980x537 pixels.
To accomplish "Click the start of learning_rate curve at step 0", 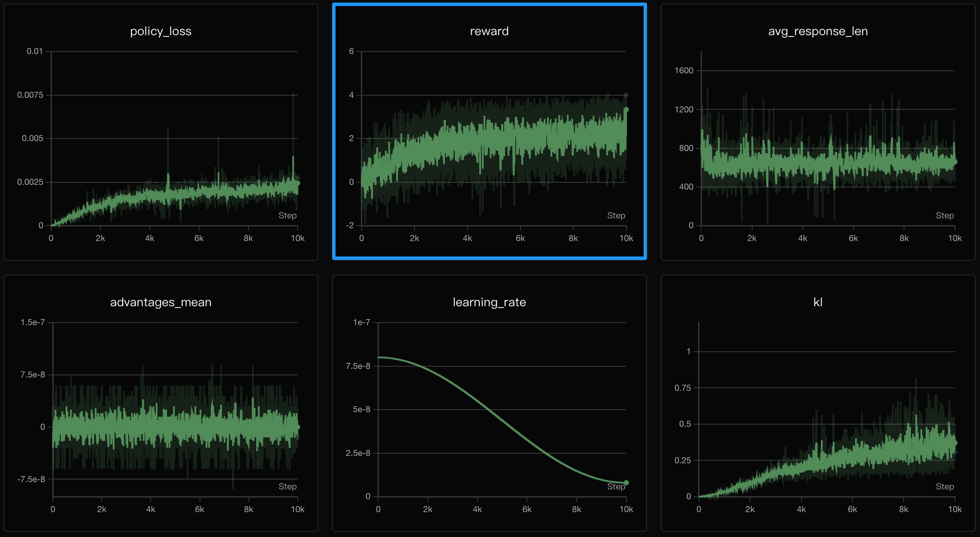I will pos(379,357).
